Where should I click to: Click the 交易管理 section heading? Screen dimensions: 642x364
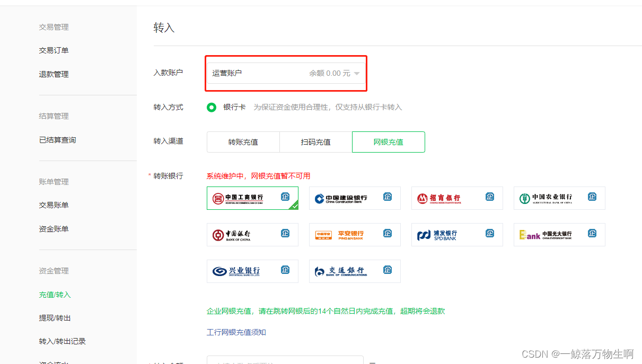pyautogui.click(x=54, y=27)
